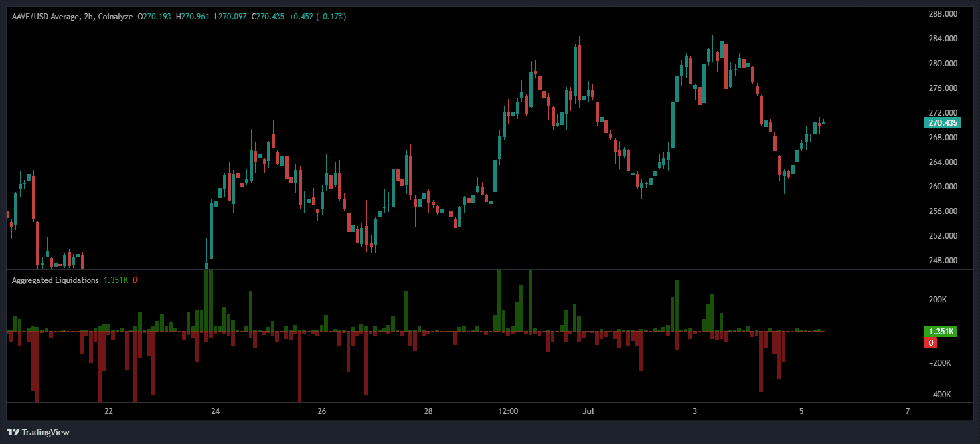This screenshot has width=980, height=444.
Task: Select the 3 date label on time axis
Action: tap(695, 411)
